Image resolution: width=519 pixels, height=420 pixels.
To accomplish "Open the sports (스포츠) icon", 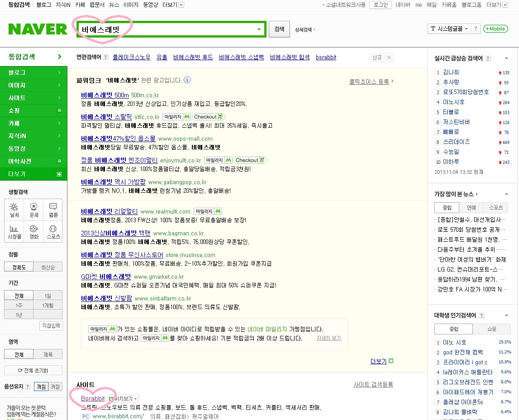I will pyautogui.click(x=53, y=232).
